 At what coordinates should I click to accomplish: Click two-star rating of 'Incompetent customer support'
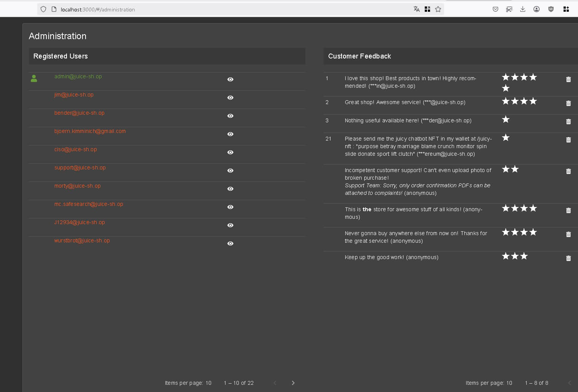(x=510, y=169)
